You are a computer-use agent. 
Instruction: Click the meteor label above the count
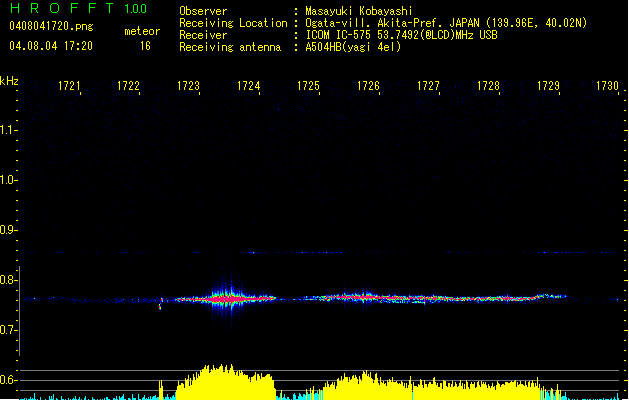click(142, 31)
